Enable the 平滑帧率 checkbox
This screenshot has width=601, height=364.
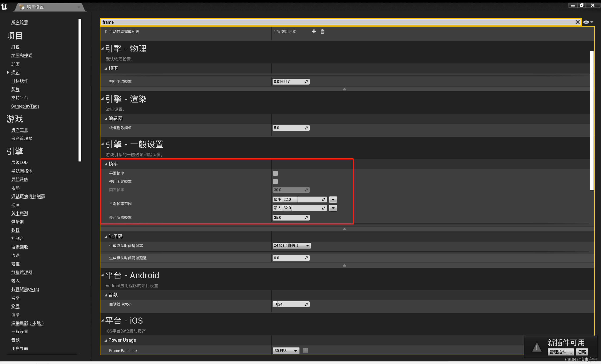[275, 173]
